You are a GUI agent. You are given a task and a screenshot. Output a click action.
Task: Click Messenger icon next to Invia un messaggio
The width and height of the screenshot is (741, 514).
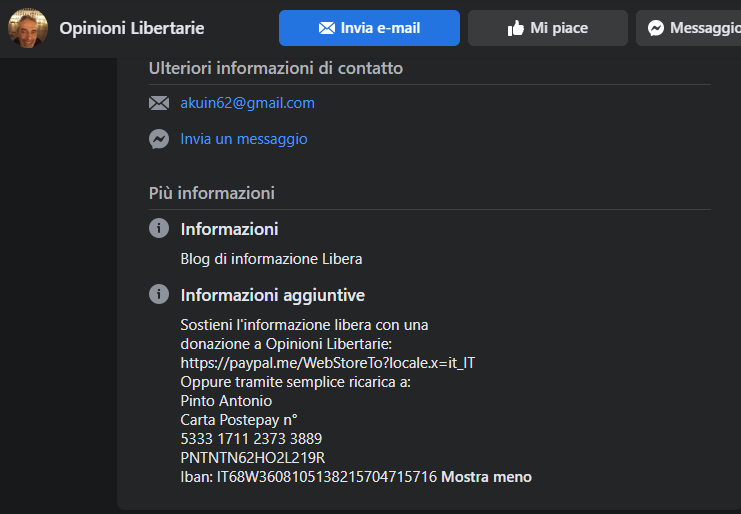(x=159, y=139)
